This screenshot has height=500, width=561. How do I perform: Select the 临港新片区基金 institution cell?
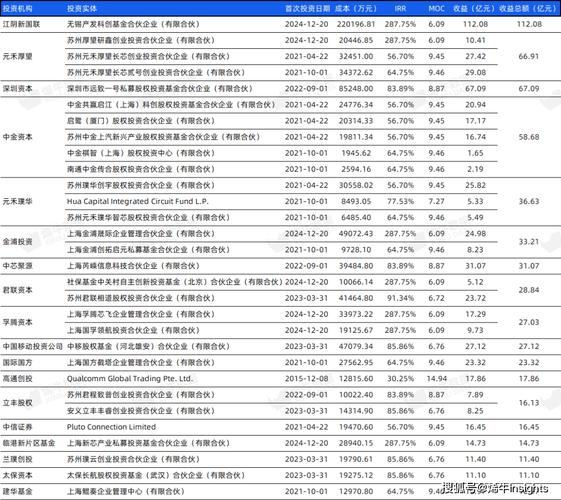click(29, 443)
